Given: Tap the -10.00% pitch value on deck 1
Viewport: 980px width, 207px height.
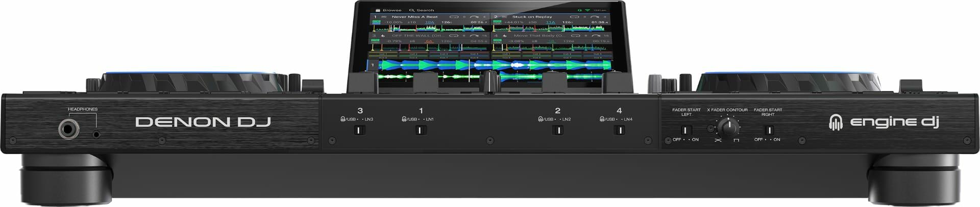Looking at the screenshot, I should [x=394, y=22].
